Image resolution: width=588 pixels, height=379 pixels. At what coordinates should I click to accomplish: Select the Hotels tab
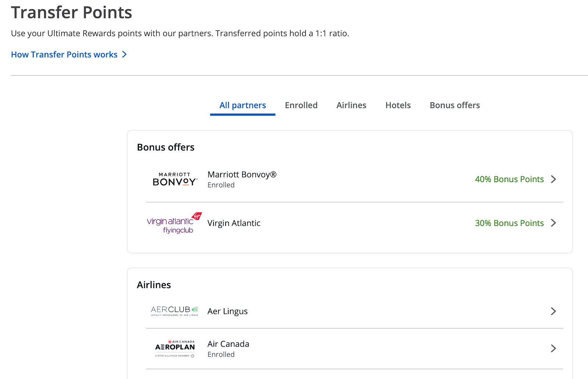coord(398,106)
